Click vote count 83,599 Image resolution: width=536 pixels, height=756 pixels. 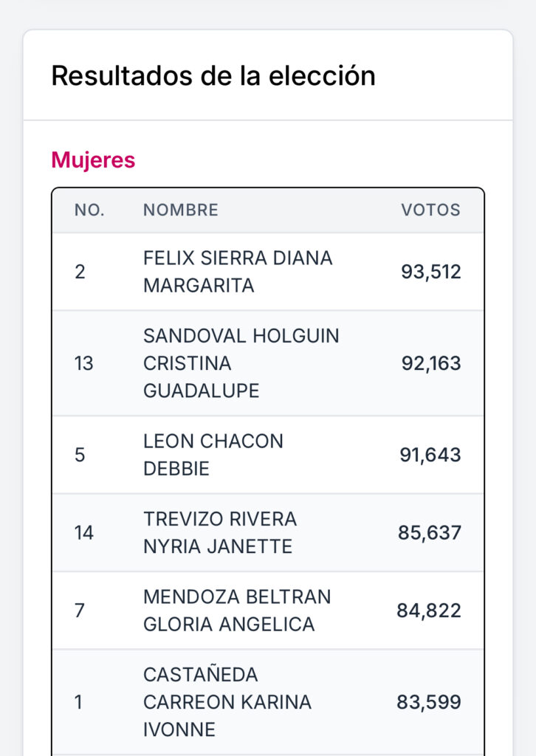[429, 702]
